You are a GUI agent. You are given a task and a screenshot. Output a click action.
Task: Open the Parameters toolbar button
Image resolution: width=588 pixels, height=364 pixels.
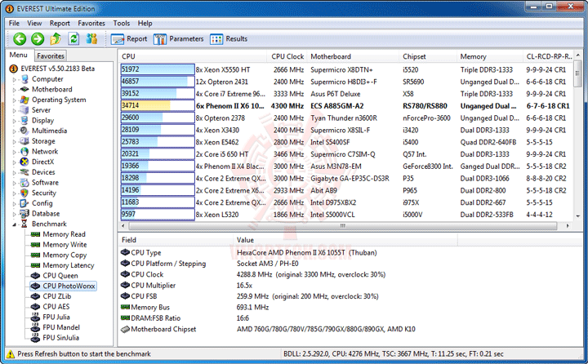pos(179,39)
